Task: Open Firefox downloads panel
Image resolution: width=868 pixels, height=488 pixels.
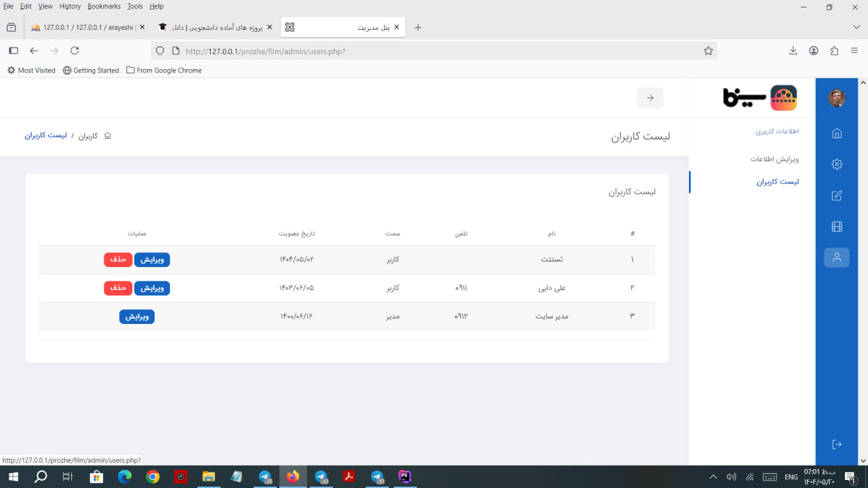Action: [793, 51]
